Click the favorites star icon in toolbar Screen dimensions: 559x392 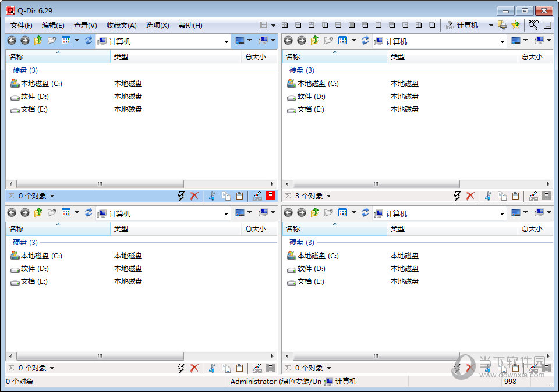coord(515,25)
